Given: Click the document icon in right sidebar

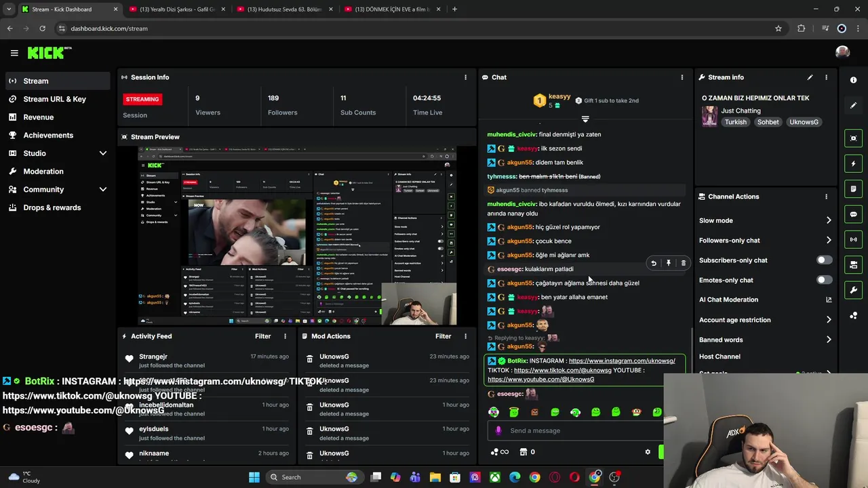Looking at the screenshot, I should (853, 188).
